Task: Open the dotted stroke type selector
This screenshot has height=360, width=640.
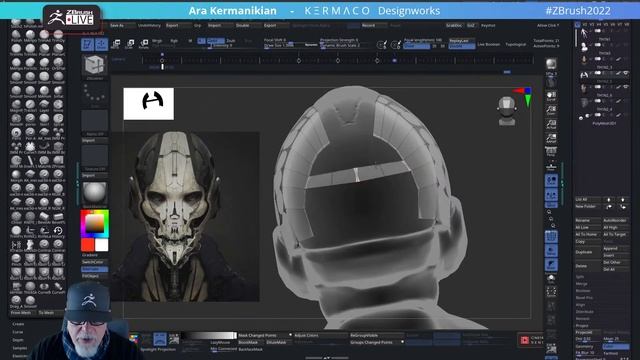Action: (95, 94)
